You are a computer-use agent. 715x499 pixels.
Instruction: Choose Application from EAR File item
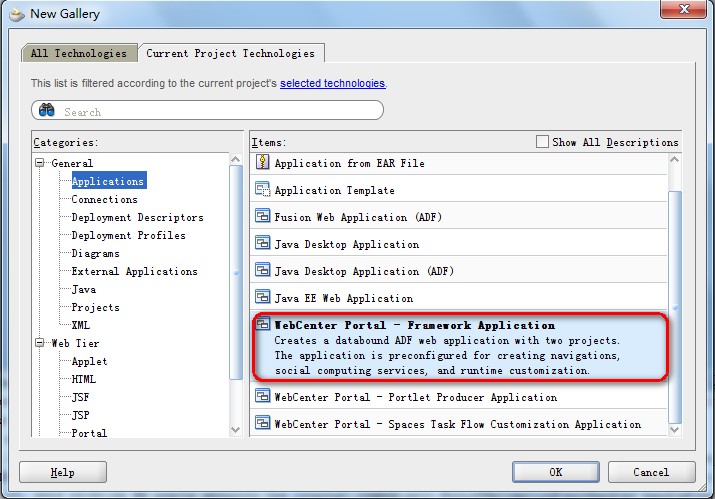[x=458, y=163]
